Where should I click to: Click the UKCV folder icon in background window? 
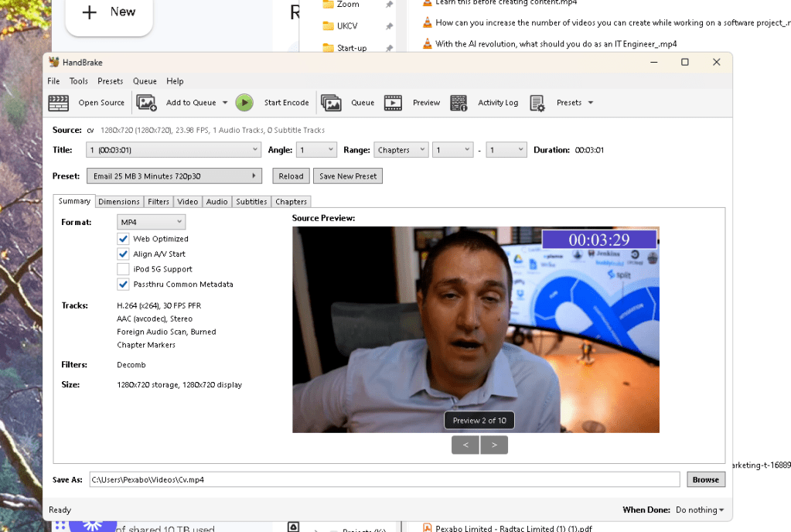click(328, 26)
